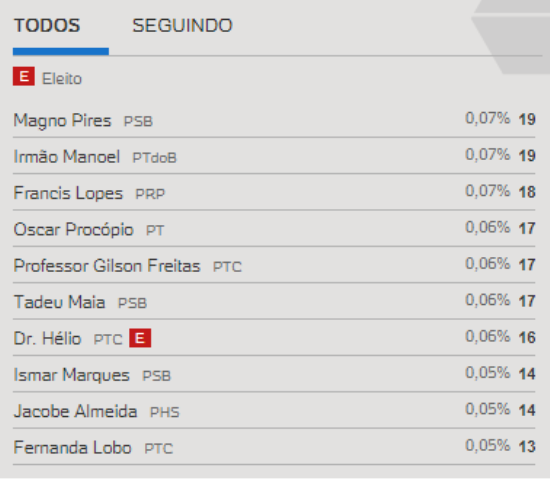Click the Eleito legend text

[62, 79]
